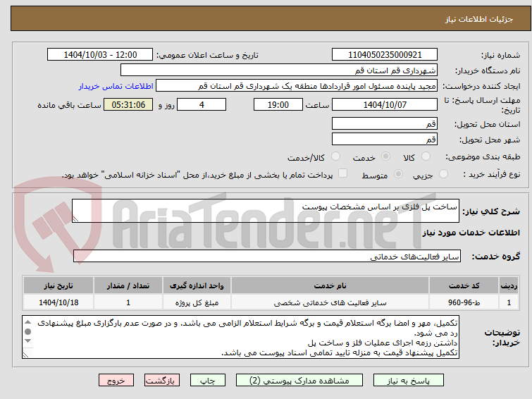
Task: Click the استان محل تحویل field
Action: coord(385,123)
